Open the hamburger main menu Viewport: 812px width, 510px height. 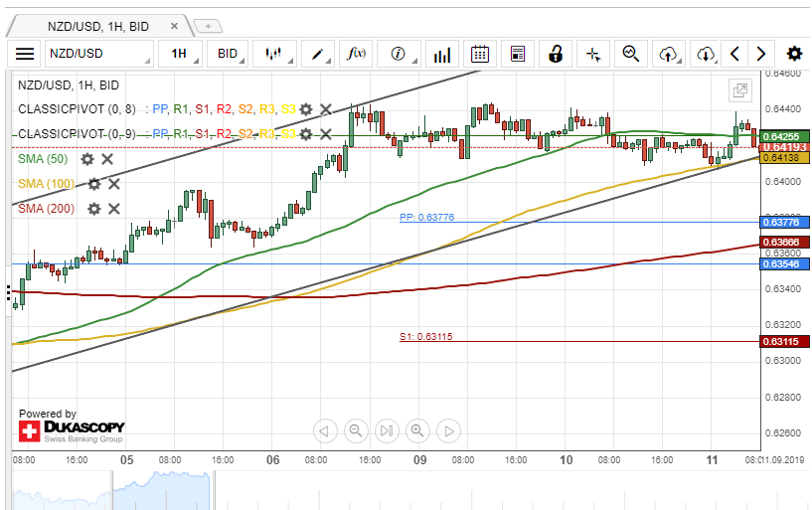coord(26,54)
